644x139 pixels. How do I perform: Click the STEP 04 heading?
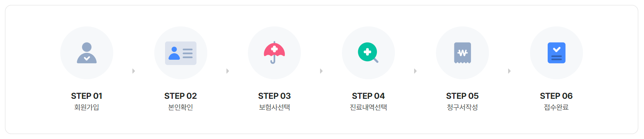point(368,96)
